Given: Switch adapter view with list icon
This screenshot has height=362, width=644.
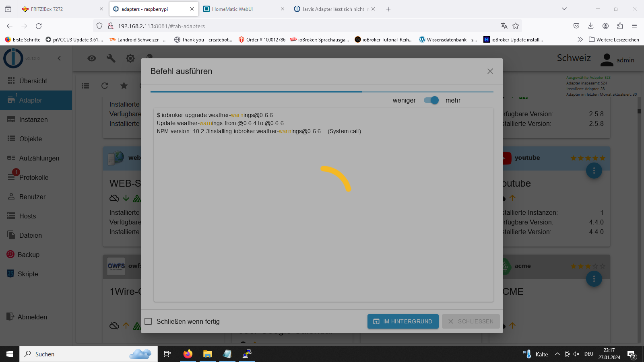Looking at the screenshot, I should (x=85, y=86).
